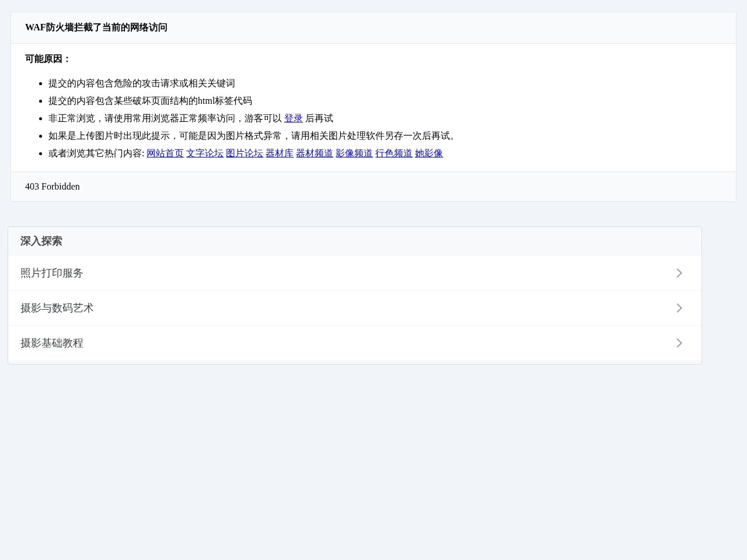
Task: Select the 403 Forbidden status text
Action: click(53, 187)
